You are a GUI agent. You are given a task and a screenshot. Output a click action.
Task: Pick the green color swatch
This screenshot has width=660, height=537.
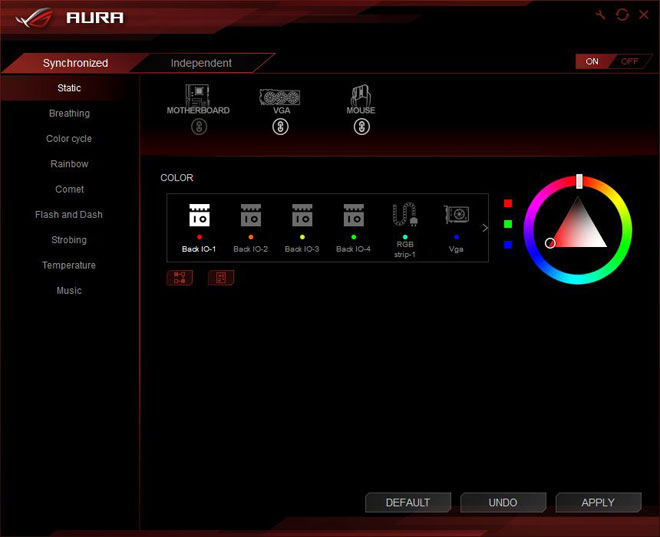click(508, 224)
